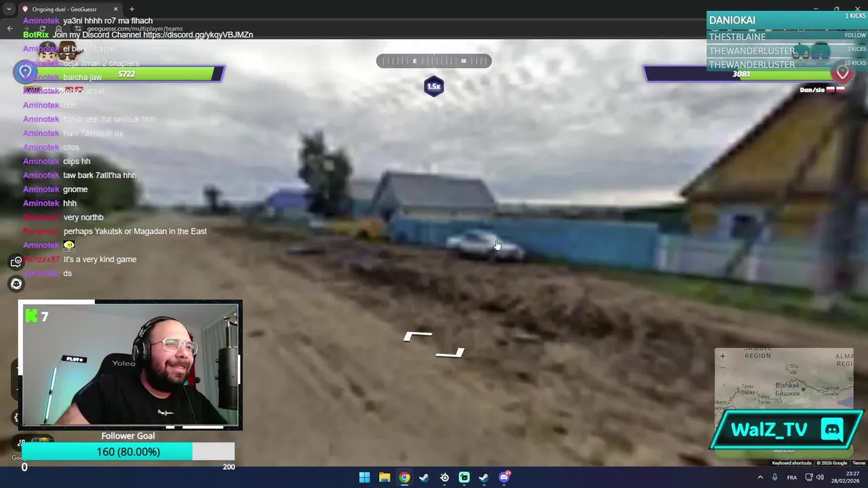Open the Windows Start menu
This screenshot has height=488, width=868.
[x=364, y=477]
